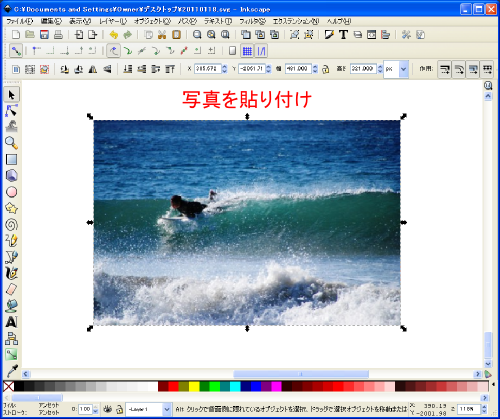Screen dimensions: 500x419
Task: Open the 編集 (Edit) menu
Action: pyautogui.click(x=51, y=21)
